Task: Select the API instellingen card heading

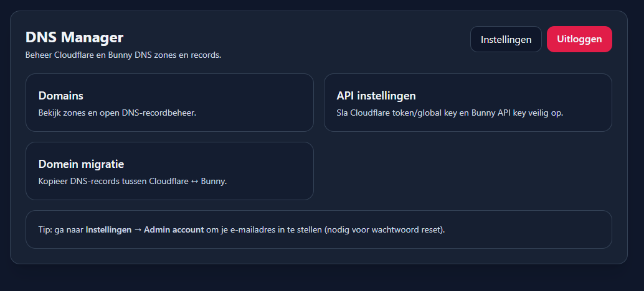Action: (x=376, y=96)
